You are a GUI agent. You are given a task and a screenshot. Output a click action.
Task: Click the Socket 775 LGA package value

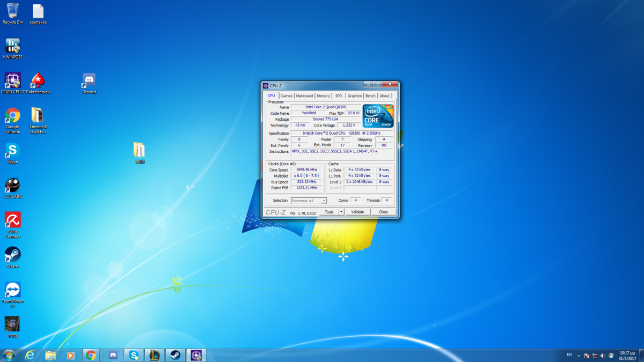[x=325, y=119]
